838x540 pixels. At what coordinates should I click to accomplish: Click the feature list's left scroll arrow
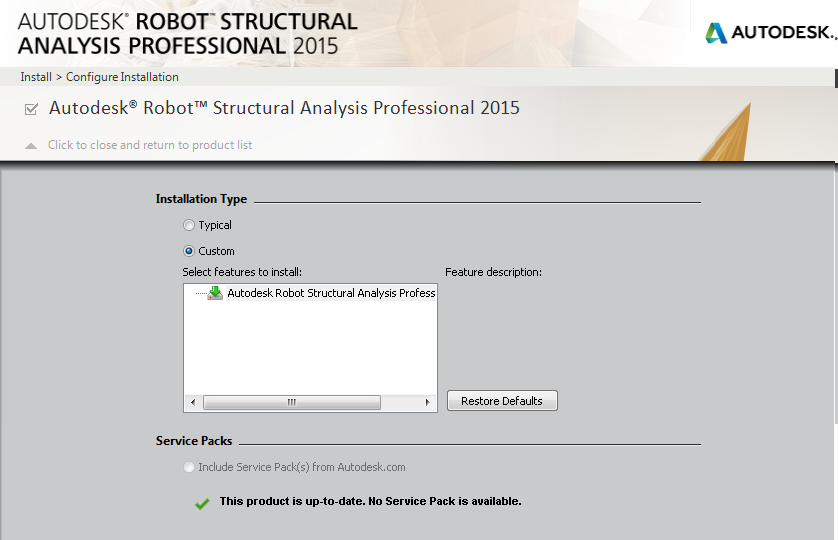click(192, 402)
